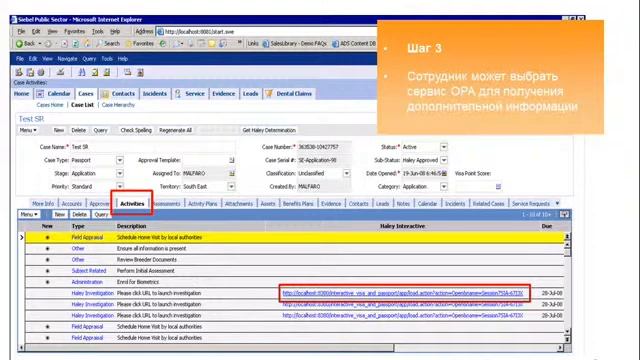Click the ADS Content DB link icon
Image resolution: width=640 pixels, height=360 pixels.
[336, 44]
